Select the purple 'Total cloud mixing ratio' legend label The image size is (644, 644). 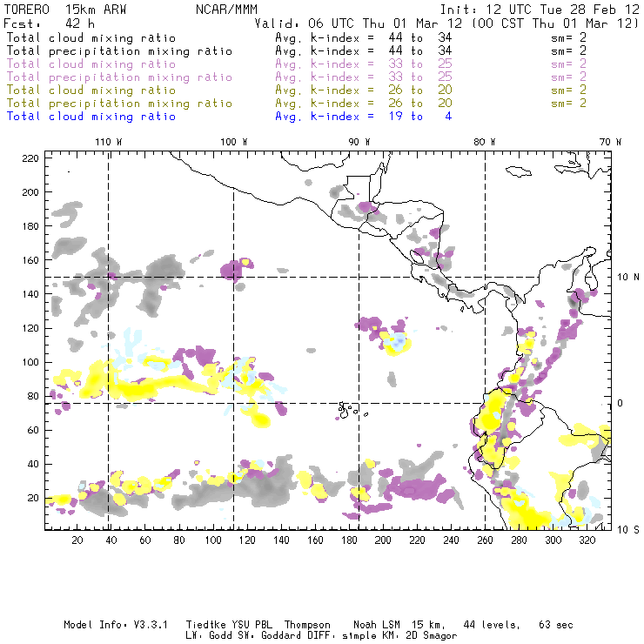coord(91,64)
